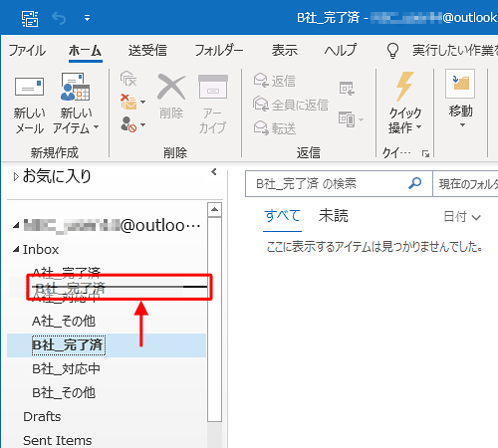Select the highlighted B社_完了済 folder
This screenshot has height=448, width=498.
(x=107, y=345)
